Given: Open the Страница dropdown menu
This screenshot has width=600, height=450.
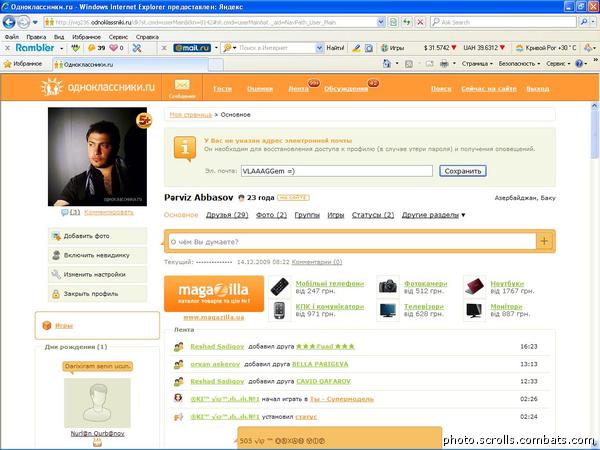Looking at the screenshot, I should [x=477, y=64].
